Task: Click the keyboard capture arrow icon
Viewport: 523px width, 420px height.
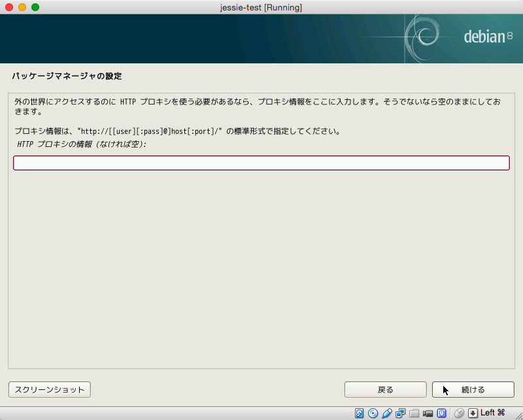Action: (x=473, y=413)
